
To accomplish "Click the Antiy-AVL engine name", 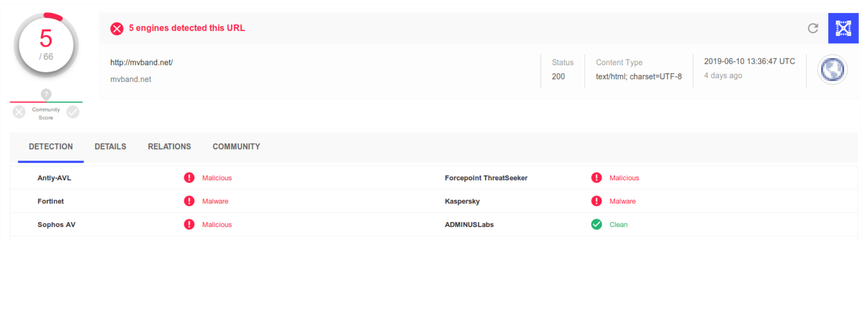I will (x=54, y=178).
